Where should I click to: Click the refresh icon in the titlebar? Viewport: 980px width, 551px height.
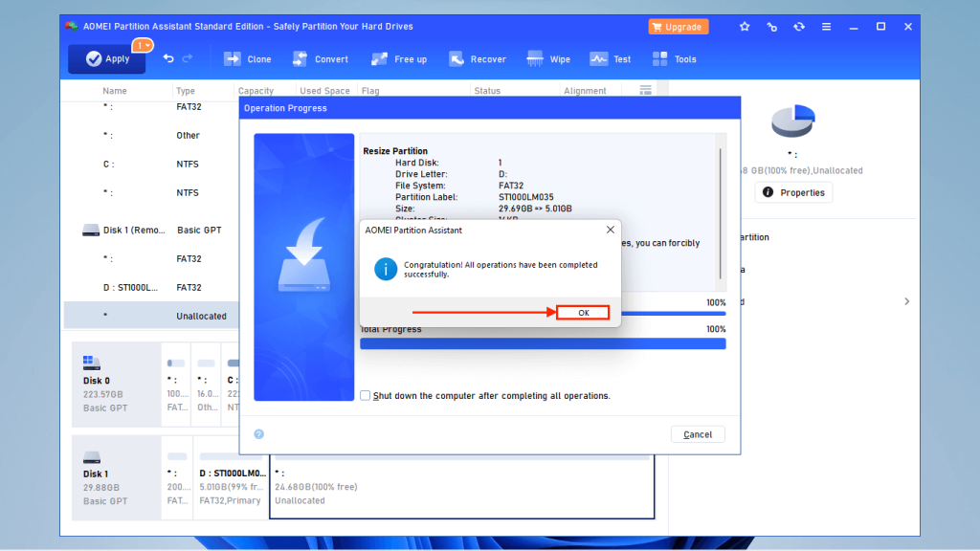pos(799,27)
